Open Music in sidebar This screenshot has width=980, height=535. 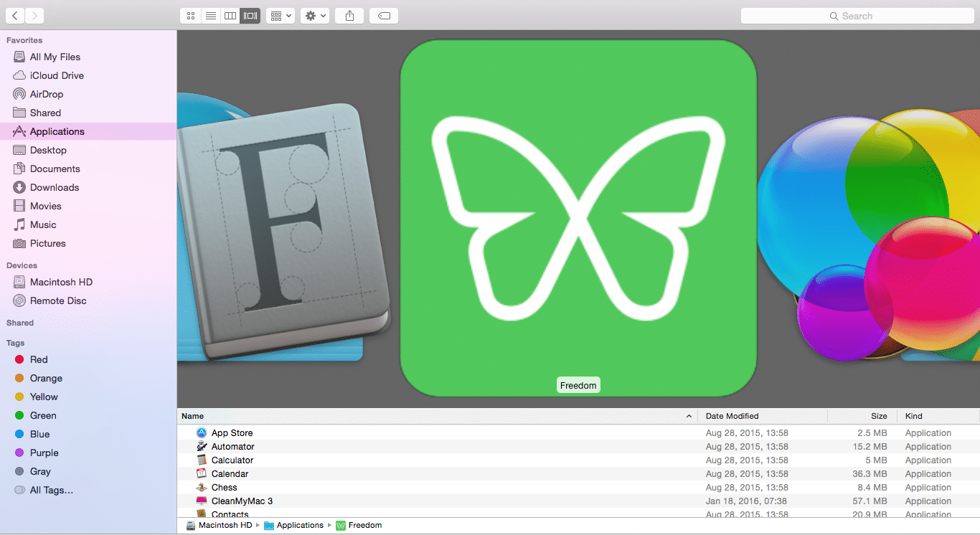88,224
